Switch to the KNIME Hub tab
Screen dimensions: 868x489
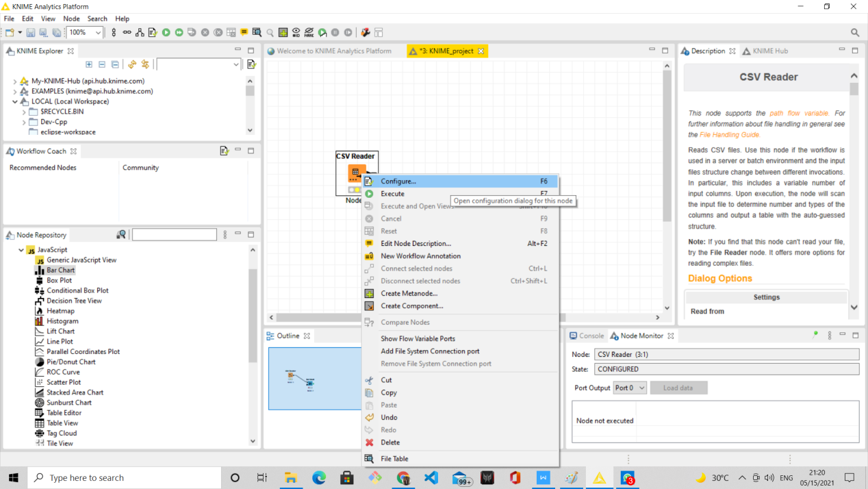765,51
